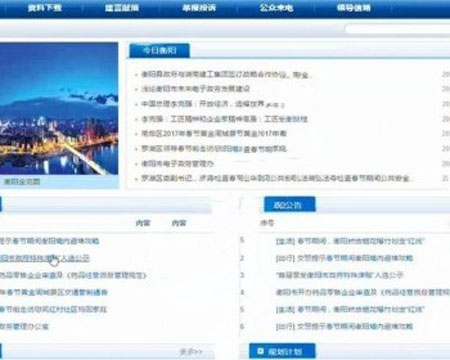The image size is (450, 360).
Task: Click the Hengyang night cityscape banner image
Action: 59,108
